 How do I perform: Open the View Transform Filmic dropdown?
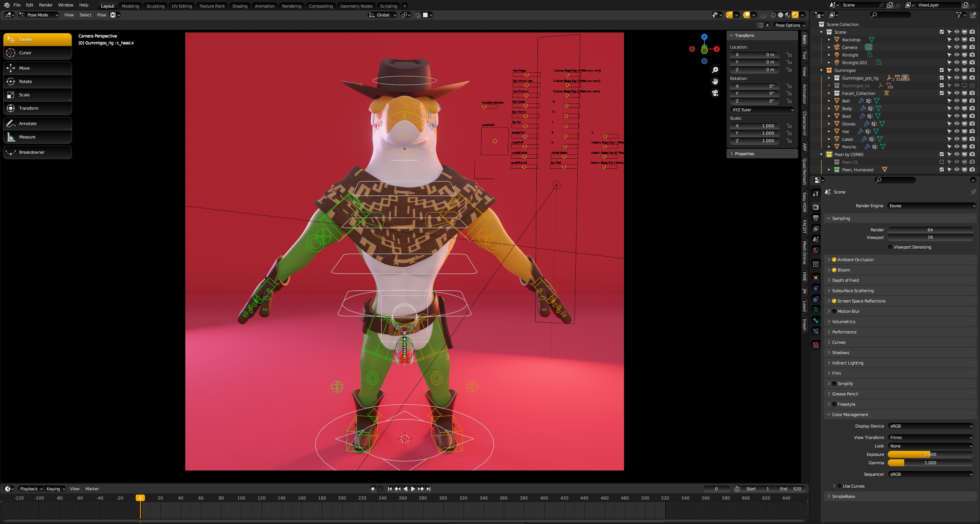coord(931,438)
